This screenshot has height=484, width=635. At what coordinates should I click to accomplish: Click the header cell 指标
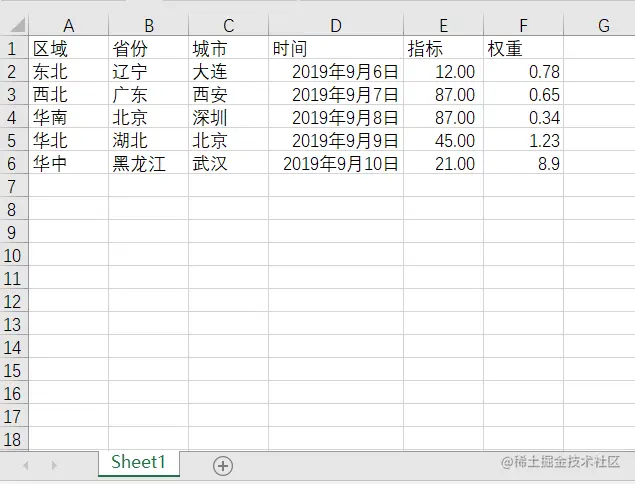click(x=443, y=49)
